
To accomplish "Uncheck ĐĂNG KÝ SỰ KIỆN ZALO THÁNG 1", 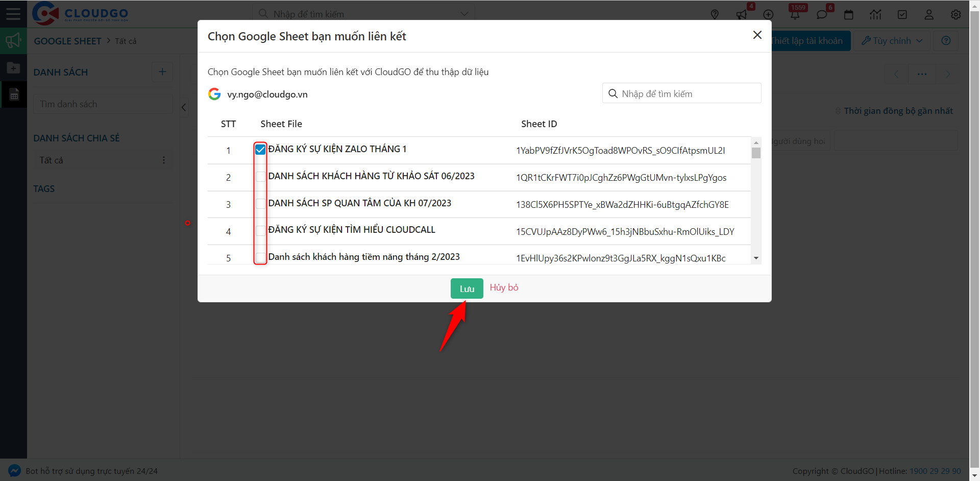I will pyautogui.click(x=260, y=150).
